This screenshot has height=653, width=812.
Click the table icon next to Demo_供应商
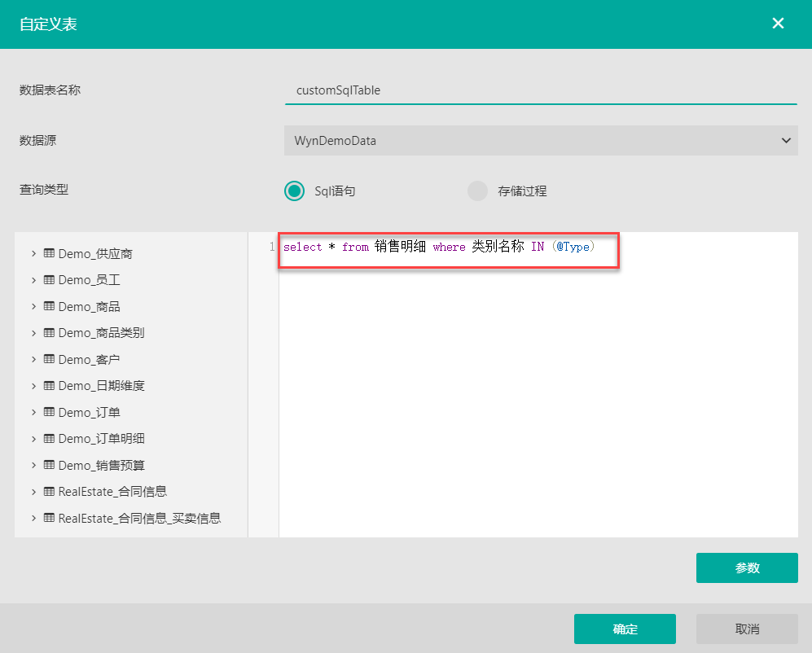[x=49, y=253]
